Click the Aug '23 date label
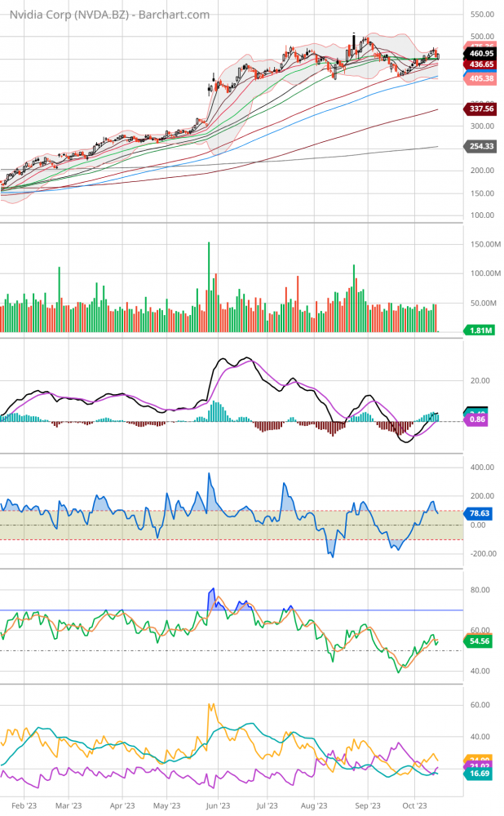The height and width of the screenshot is (816, 504). (x=314, y=805)
